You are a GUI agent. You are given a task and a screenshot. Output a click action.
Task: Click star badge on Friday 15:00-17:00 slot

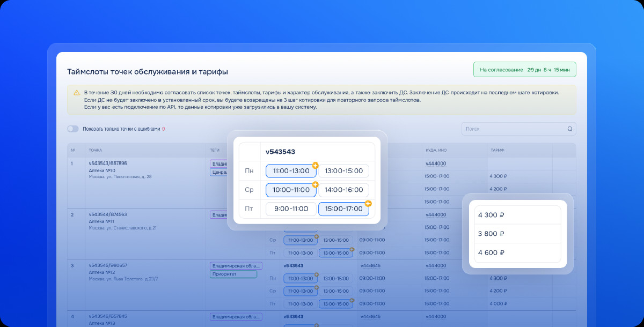coord(368,203)
